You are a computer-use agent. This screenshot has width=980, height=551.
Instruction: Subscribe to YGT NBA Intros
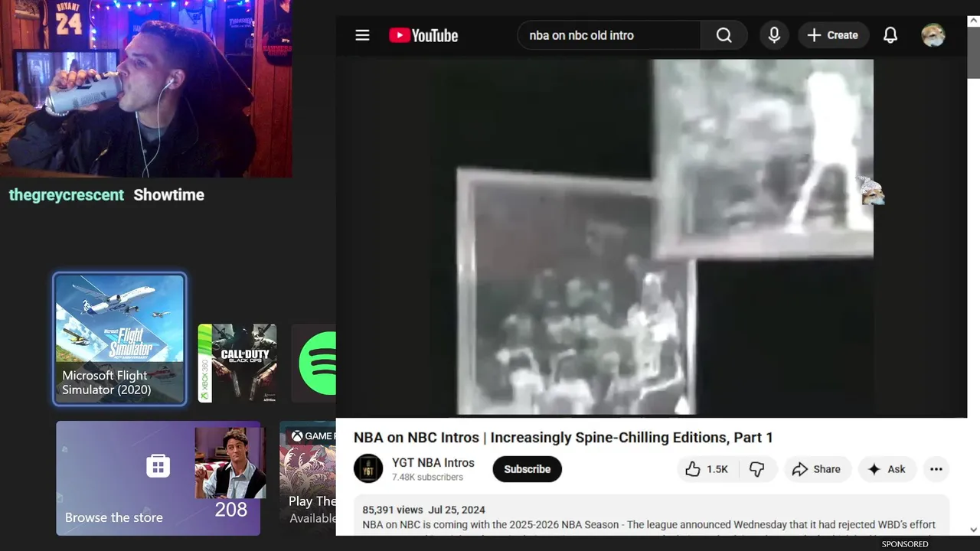[x=527, y=469]
